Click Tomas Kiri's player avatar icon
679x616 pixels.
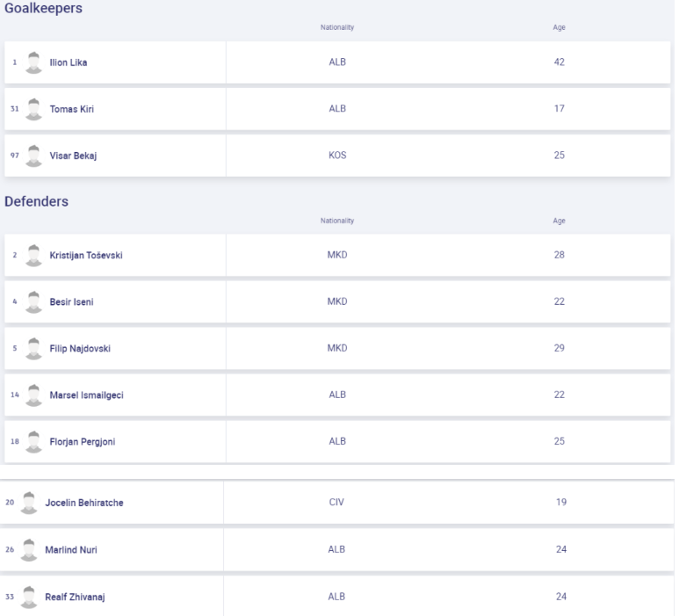pos(34,109)
